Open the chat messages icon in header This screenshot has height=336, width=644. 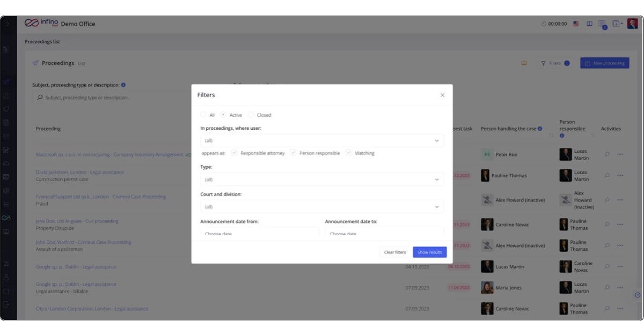click(602, 24)
